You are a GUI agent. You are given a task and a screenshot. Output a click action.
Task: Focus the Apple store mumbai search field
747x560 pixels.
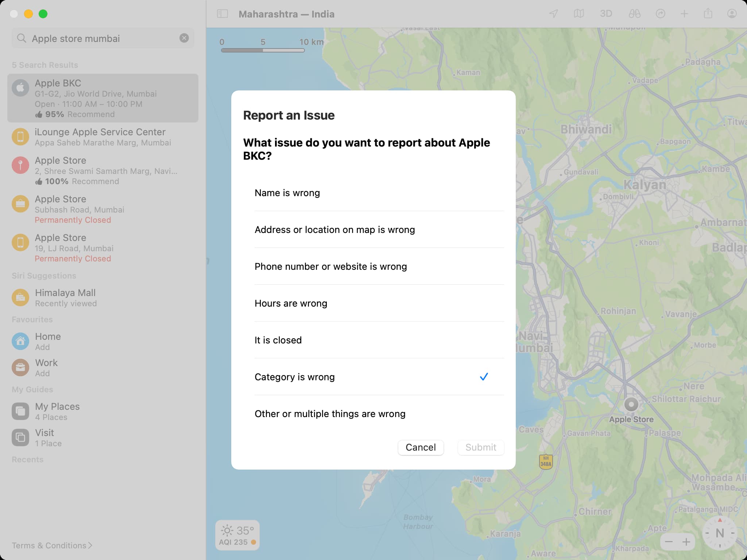pos(103,38)
